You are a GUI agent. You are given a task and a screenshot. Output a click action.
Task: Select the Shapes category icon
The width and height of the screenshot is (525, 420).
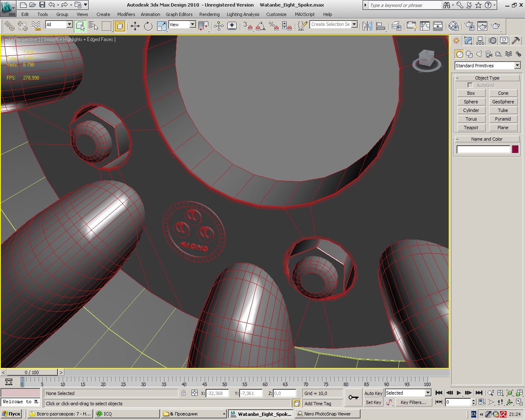469,54
